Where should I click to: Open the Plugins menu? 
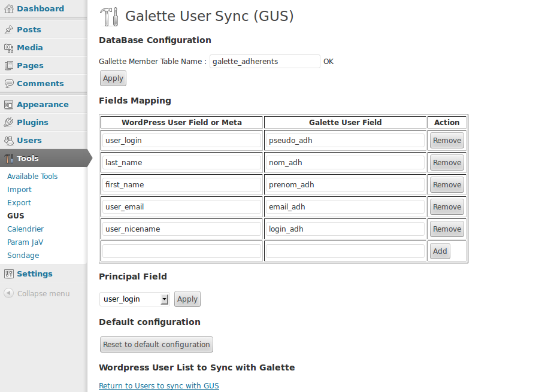[32, 122]
